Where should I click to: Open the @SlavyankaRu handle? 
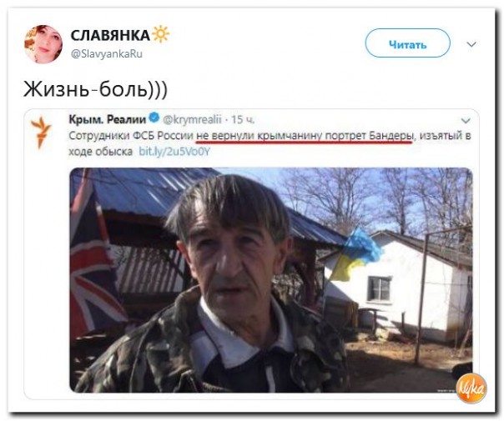107,53
